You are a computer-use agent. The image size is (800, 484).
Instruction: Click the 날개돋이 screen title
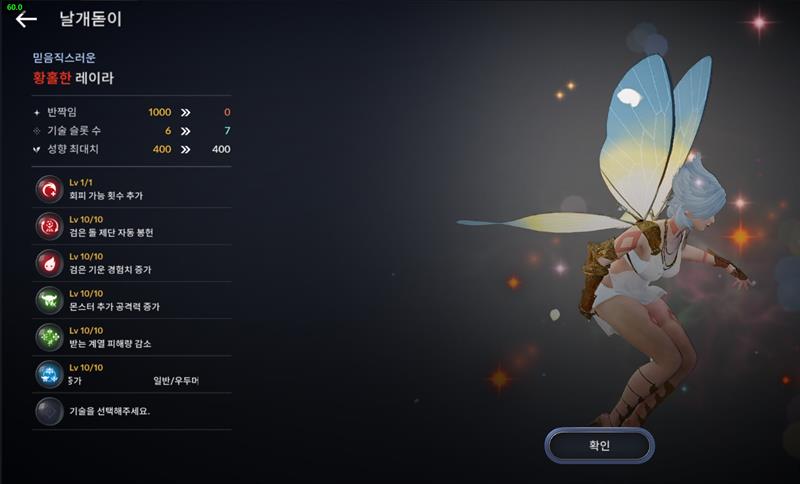(91, 19)
